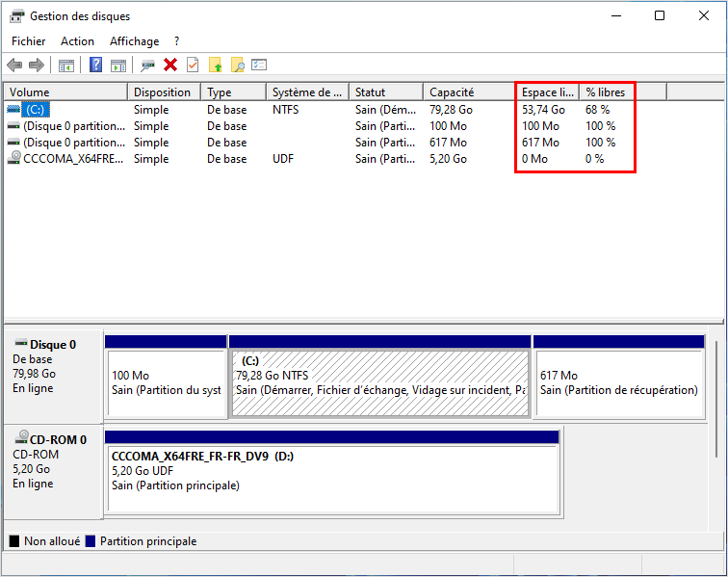
Task: Click the 53,74 Go free space cell
Action: tap(543, 110)
